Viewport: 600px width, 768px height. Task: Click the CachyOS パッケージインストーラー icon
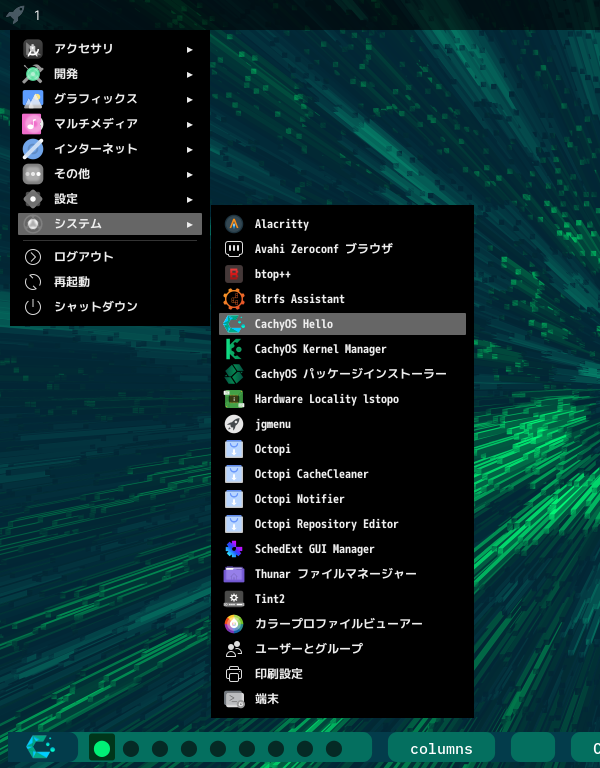pyautogui.click(x=234, y=374)
